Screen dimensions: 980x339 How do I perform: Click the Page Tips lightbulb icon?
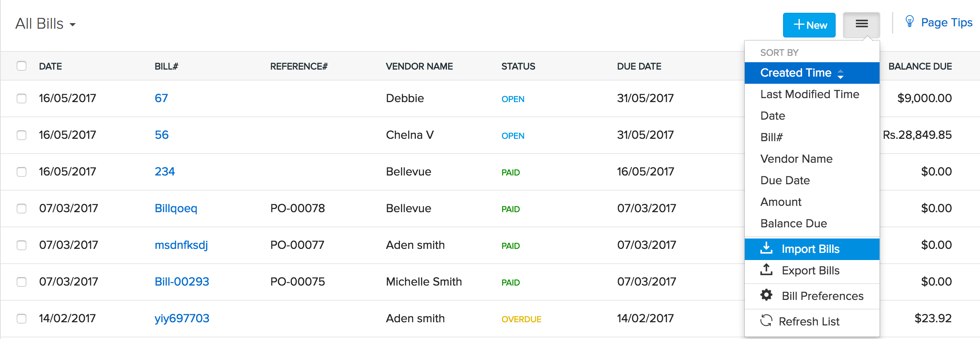point(909,22)
